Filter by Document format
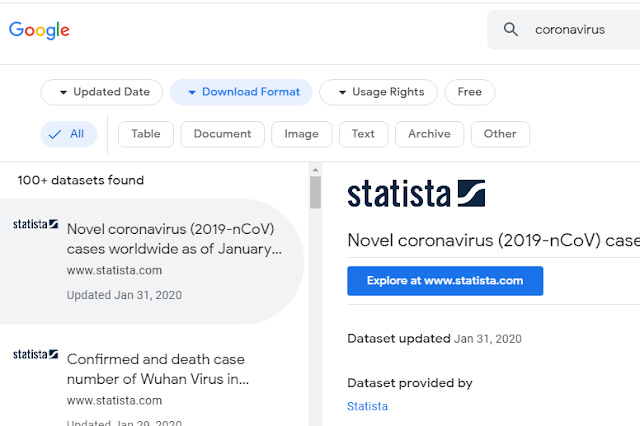The height and width of the screenshot is (426, 640). pyautogui.click(x=222, y=134)
